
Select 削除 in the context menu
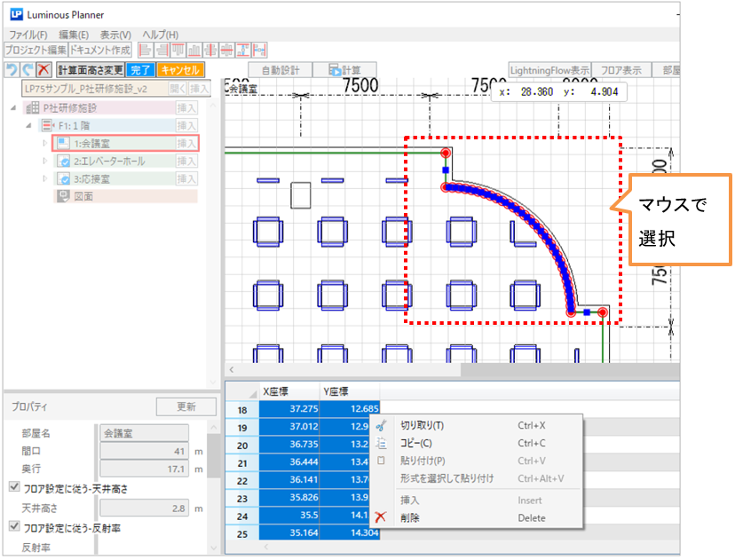pos(410,517)
